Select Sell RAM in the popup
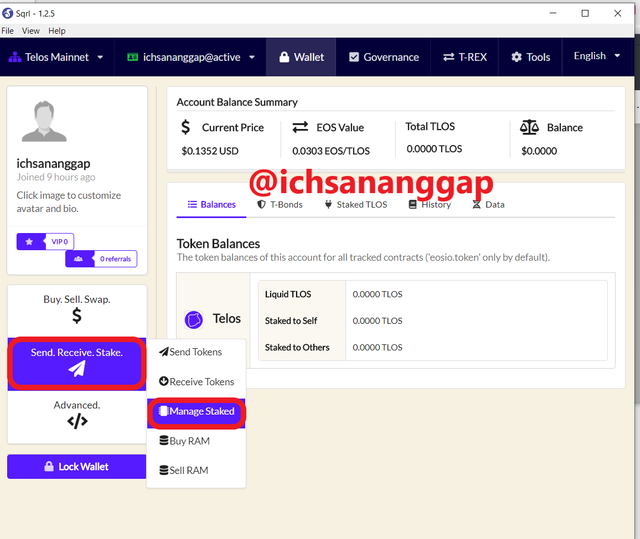 click(196, 470)
